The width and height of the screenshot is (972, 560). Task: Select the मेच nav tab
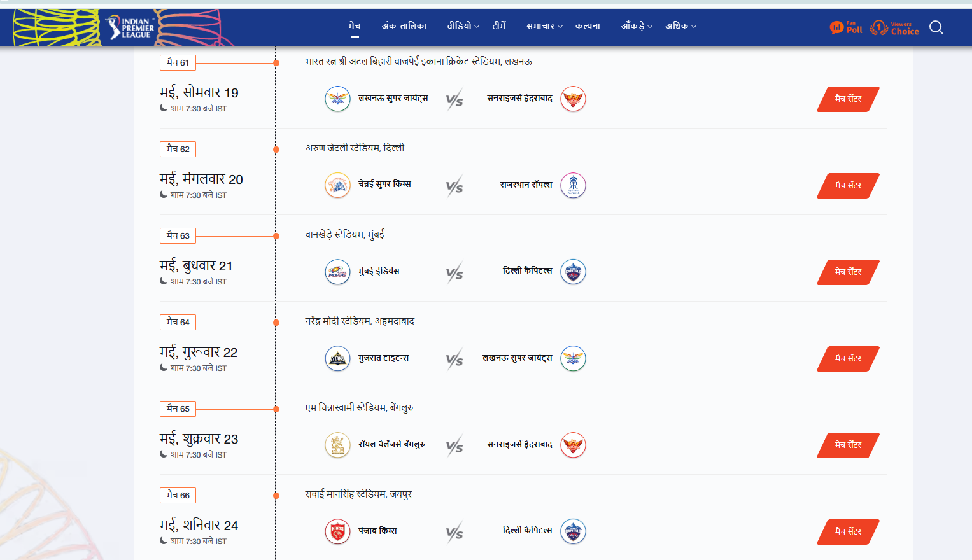click(355, 26)
